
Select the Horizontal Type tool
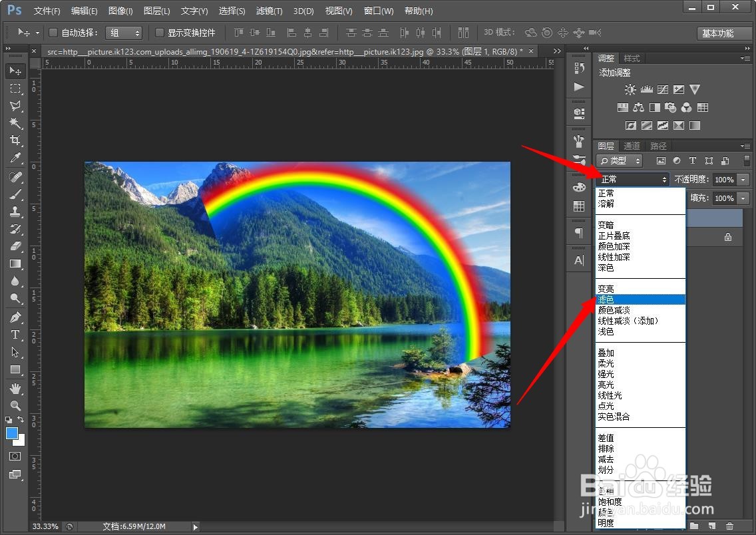click(x=15, y=335)
